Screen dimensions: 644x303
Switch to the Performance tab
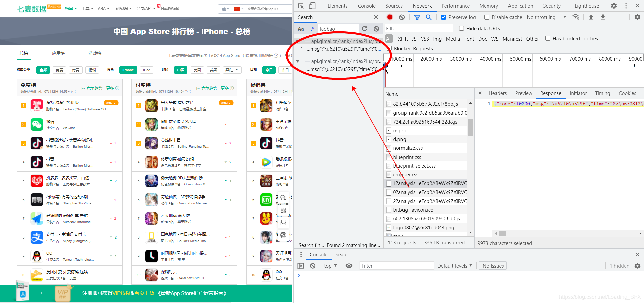tap(455, 6)
